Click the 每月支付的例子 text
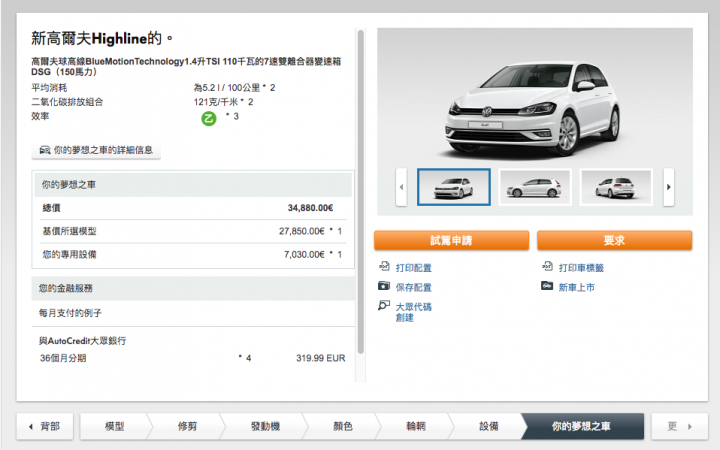The width and height of the screenshot is (720, 450). [x=70, y=313]
